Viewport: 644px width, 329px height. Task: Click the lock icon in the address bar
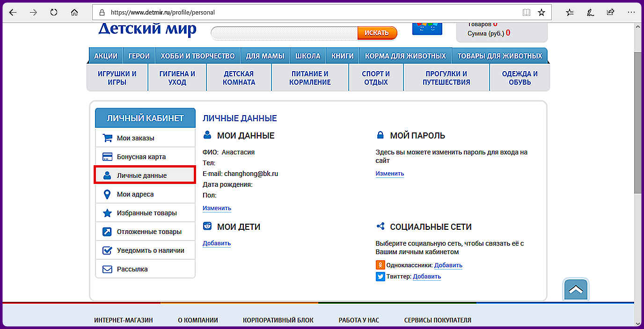pos(102,13)
